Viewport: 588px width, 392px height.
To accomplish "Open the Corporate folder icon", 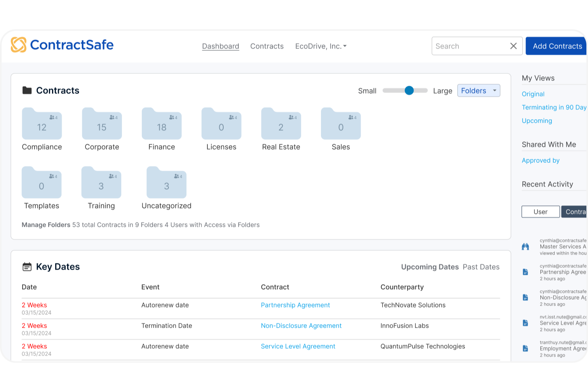I will point(102,124).
